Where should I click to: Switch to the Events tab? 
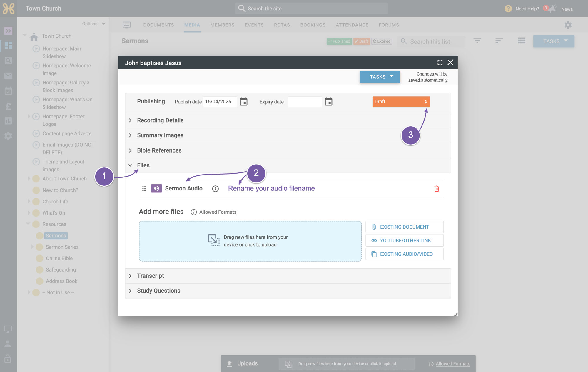[254, 25]
